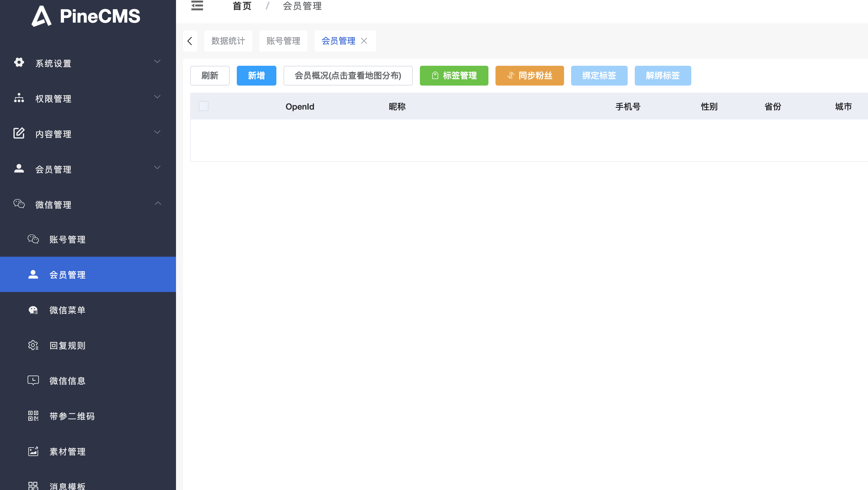Image resolution: width=868 pixels, height=490 pixels.
Task: Open 微信菜单 via its chat icon
Action: pos(33,310)
